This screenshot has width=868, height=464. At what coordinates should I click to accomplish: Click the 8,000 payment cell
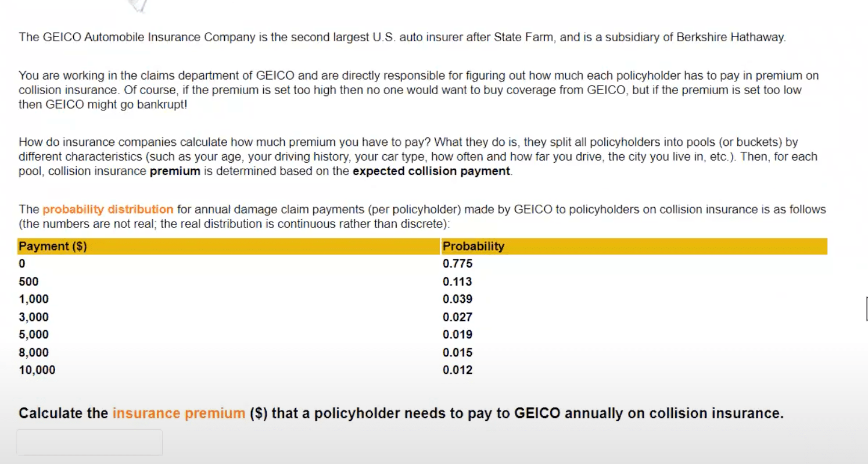coord(34,353)
